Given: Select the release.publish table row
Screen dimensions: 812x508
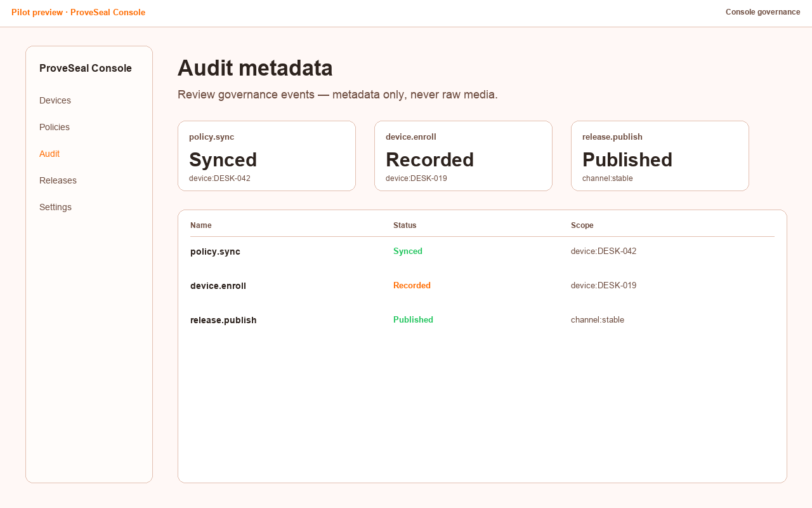Looking at the screenshot, I should (482, 320).
